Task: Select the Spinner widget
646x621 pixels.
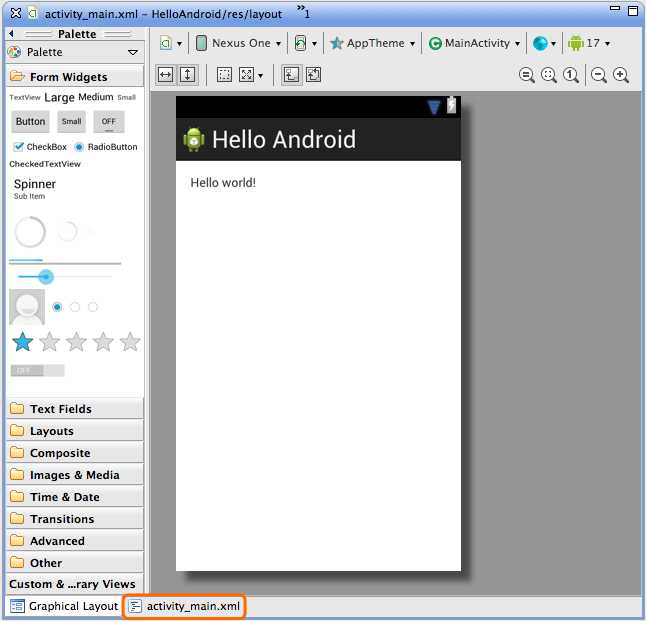Action: click(x=35, y=188)
